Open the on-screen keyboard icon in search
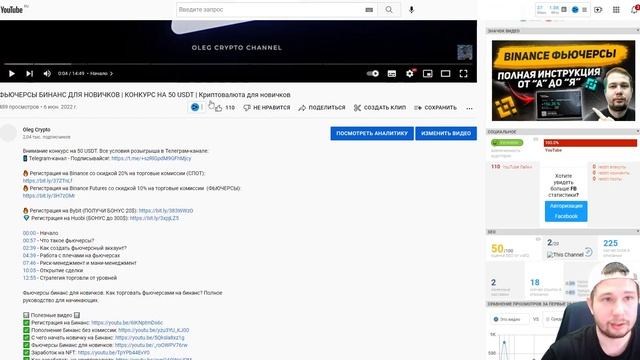The image size is (640, 360). coord(369,10)
